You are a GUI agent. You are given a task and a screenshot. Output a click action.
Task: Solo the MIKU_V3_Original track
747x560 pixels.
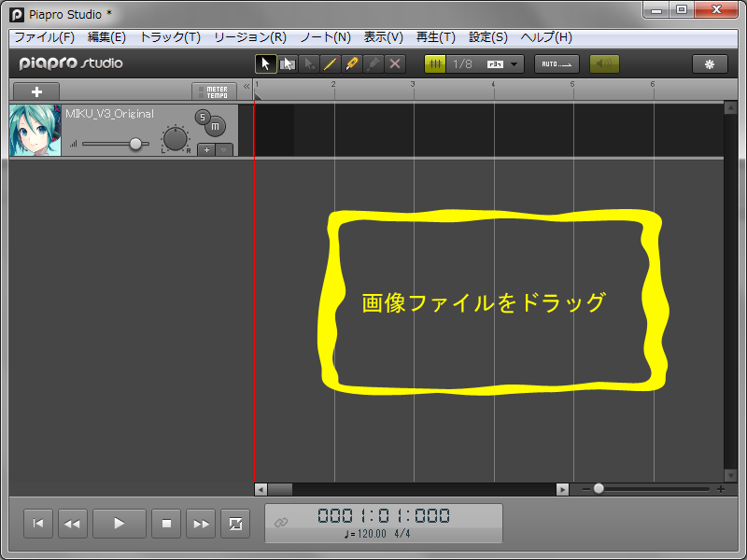(202, 117)
